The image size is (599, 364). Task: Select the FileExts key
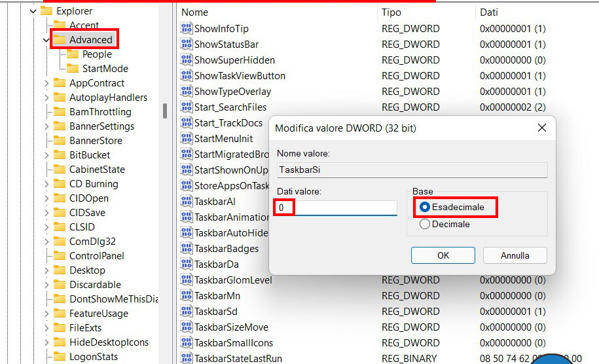(85, 328)
